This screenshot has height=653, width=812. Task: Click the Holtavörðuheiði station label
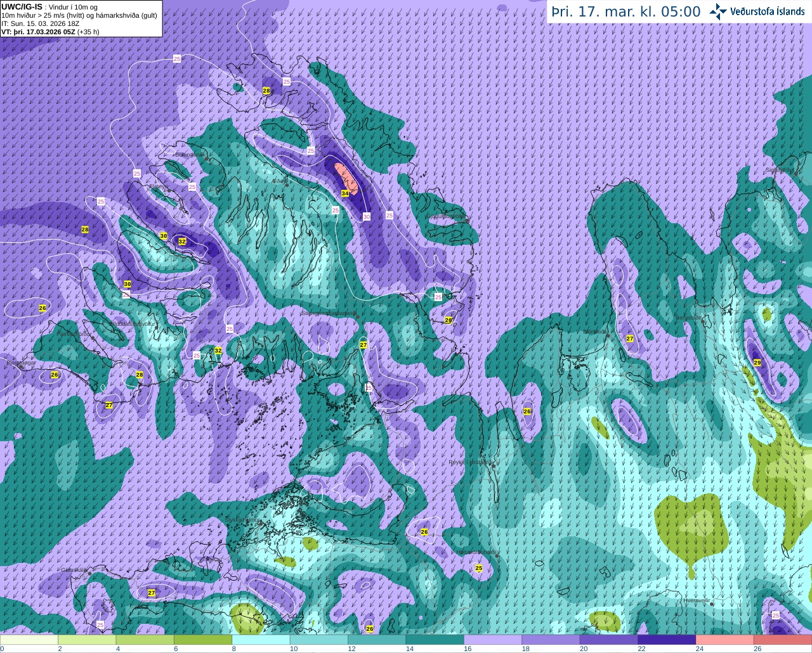click(x=476, y=552)
